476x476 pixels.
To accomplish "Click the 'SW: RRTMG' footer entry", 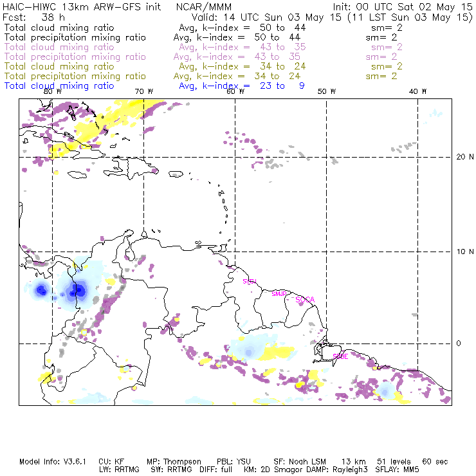I will [x=171, y=470].
